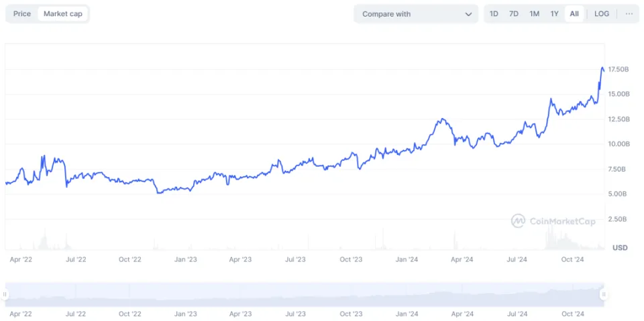Click Jan '24 in the range navigator
The height and width of the screenshot is (321, 644).
click(x=407, y=314)
